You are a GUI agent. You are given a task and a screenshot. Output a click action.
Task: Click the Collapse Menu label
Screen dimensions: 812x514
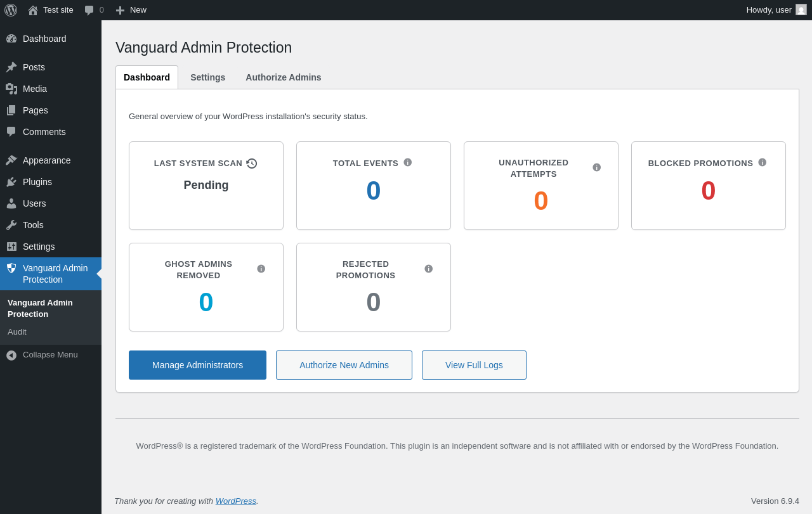pos(50,355)
